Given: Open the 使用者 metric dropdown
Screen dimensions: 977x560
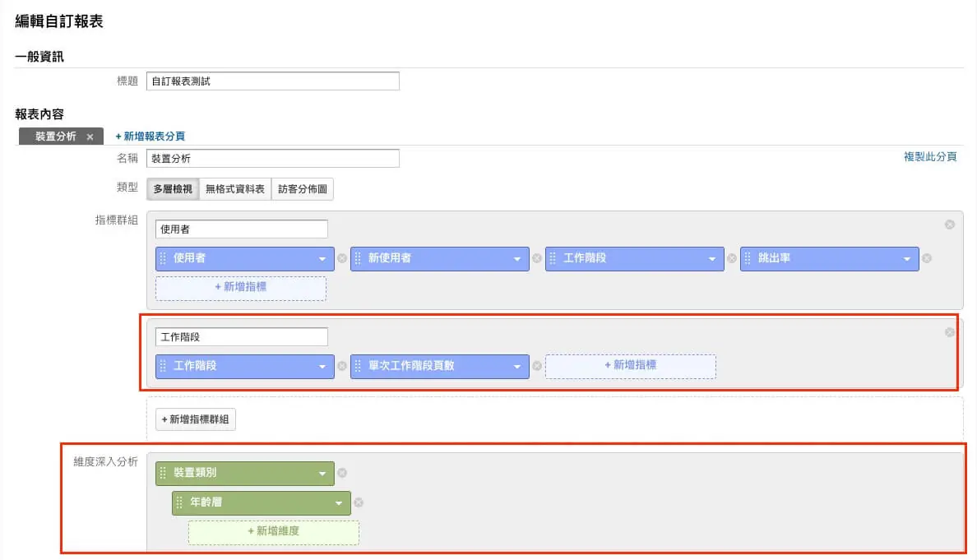Looking at the screenshot, I should (322, 259).
